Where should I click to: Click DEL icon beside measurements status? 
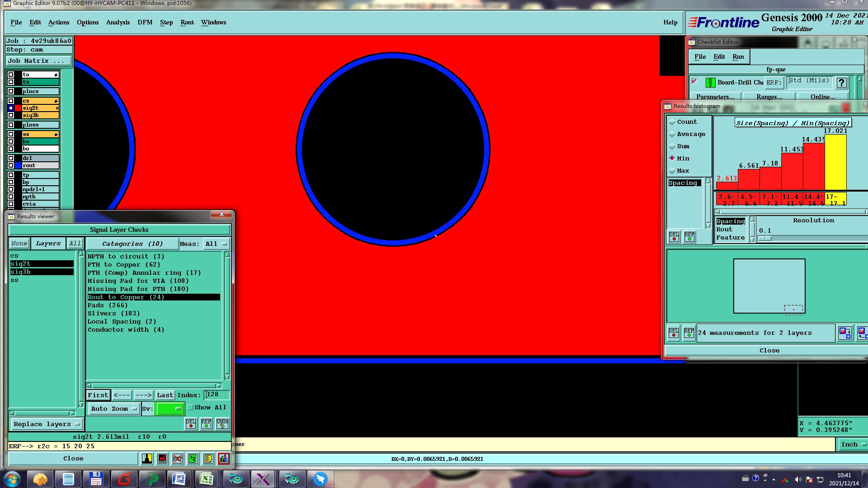(x=674, y=333)
